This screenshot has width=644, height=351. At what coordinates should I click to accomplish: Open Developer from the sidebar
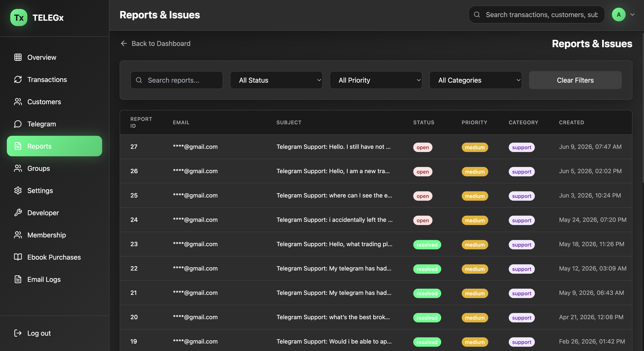click(54, 213)
